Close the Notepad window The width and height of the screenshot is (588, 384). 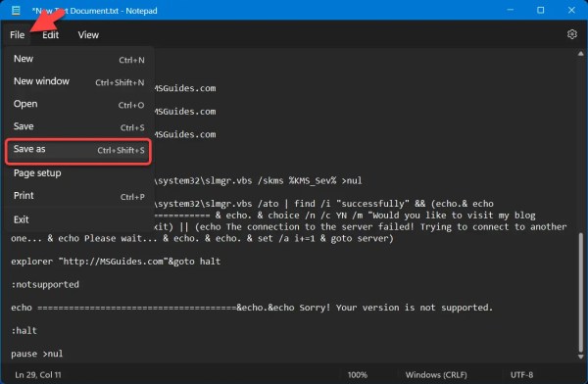point(571,10)
